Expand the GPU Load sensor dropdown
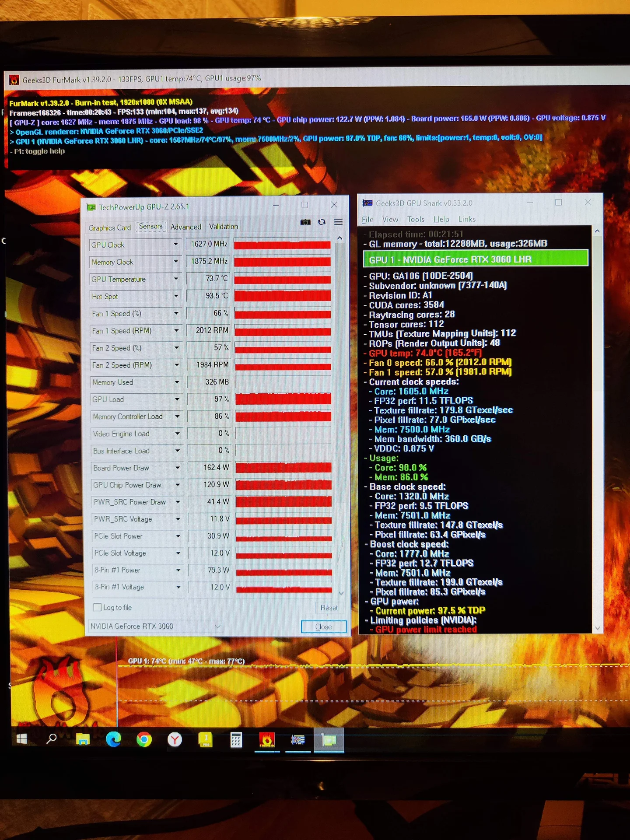 click(177, 399)
